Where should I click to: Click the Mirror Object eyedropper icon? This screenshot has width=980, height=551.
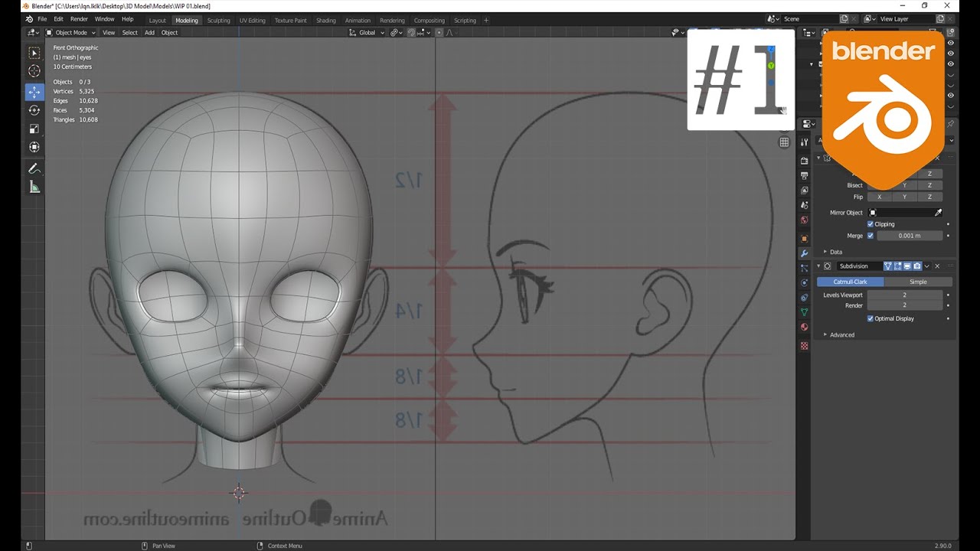pyautogui.click(x=939, y=213)
